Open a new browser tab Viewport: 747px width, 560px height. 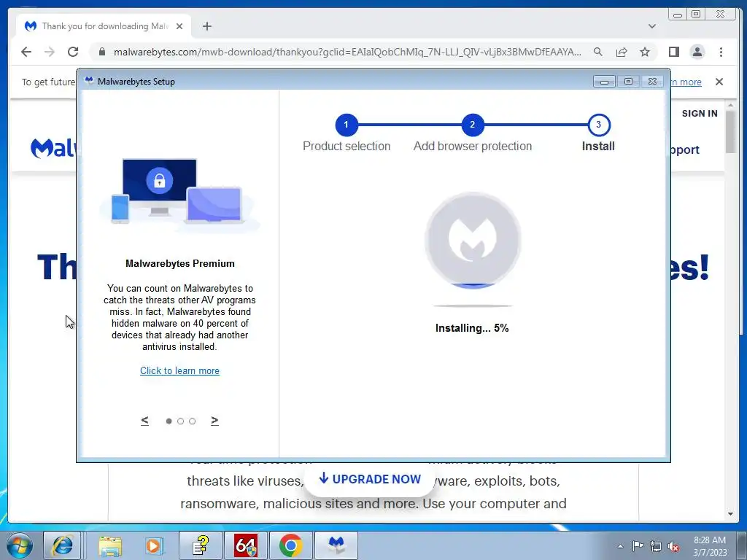[x=206, y=26]
